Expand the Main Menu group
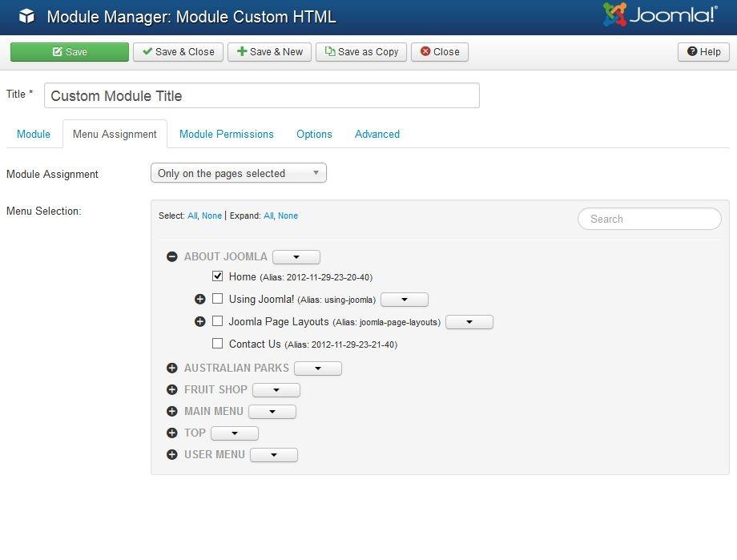The height and width of the screenshot is (560, 737). coord(172,412)
